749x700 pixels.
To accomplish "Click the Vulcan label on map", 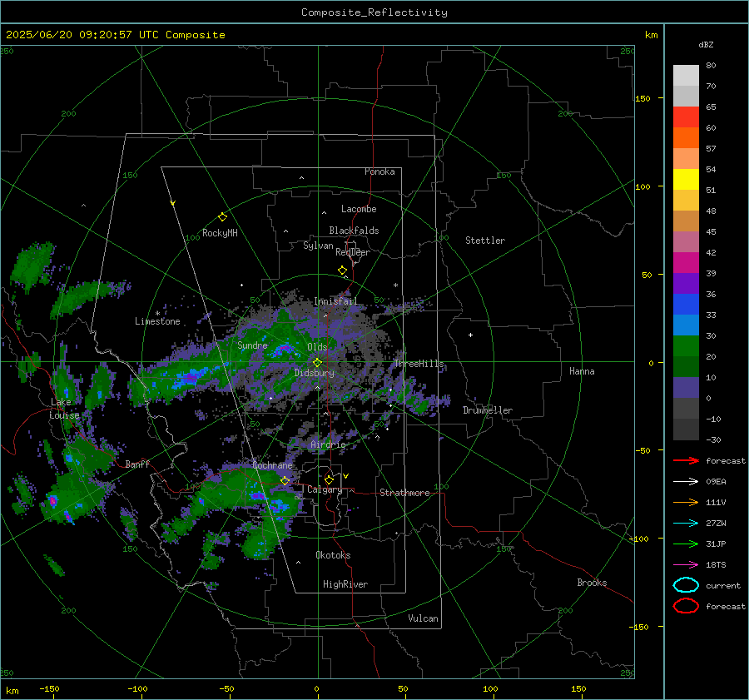I will click(423, 618).
